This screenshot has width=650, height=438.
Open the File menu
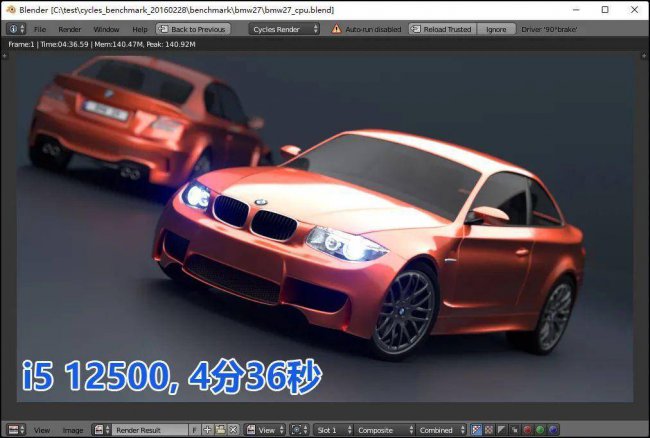coord(40,29)
